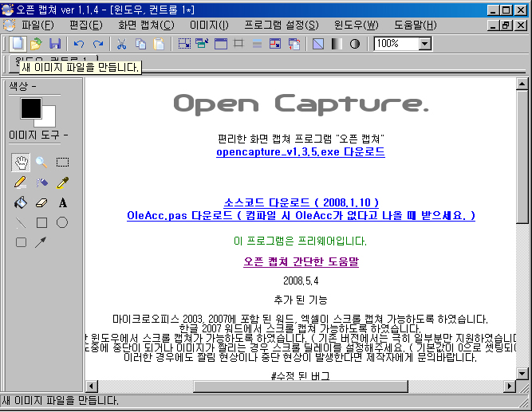Viewport: 532px width, 412px height.
Task: Undo the last action
Action: 79,44
